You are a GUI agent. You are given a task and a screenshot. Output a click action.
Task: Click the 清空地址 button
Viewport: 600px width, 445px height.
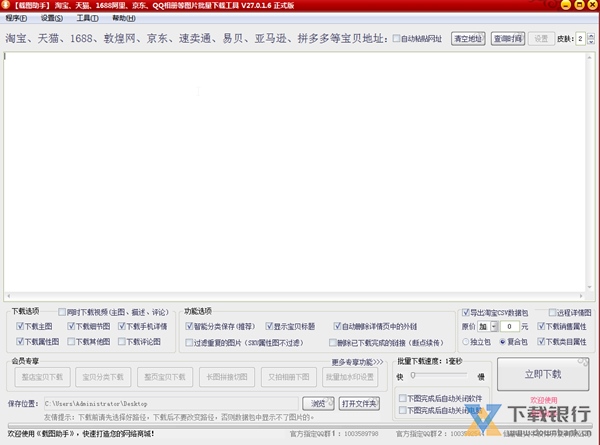coord(468,39)
